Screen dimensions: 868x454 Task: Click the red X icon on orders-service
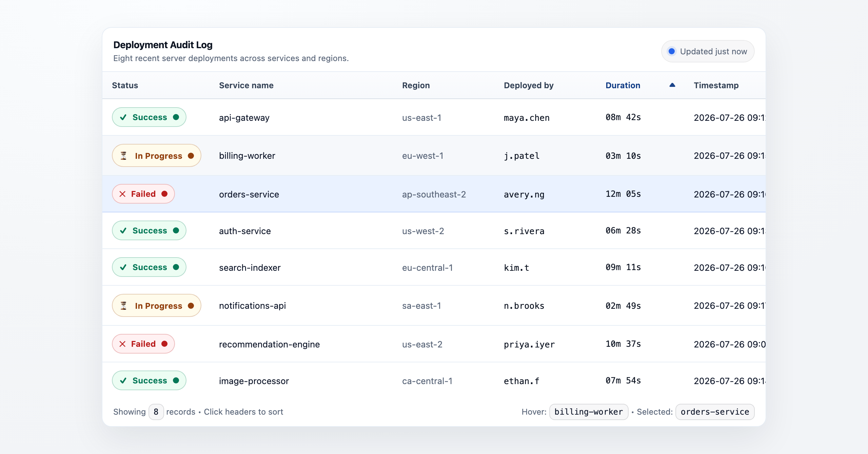[x=123, y=194]
